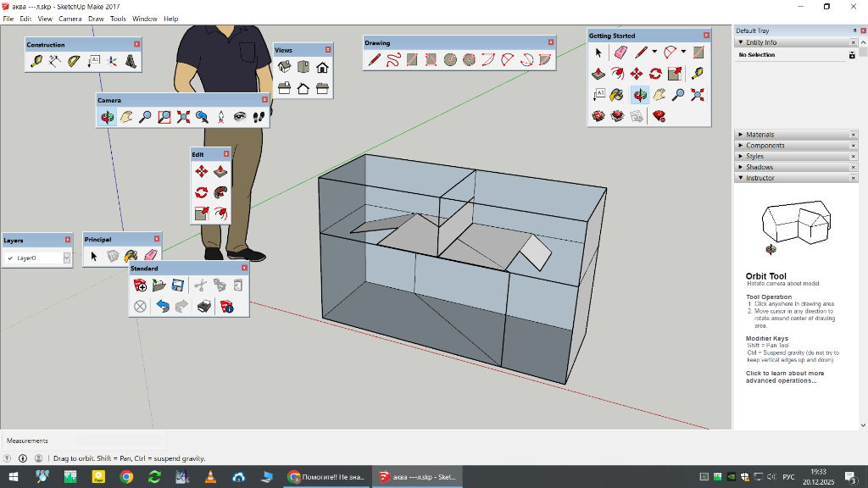Select the Pie tool in Drawing toolbar
This screenshot has width=868, height=488.
click(544, 59)
